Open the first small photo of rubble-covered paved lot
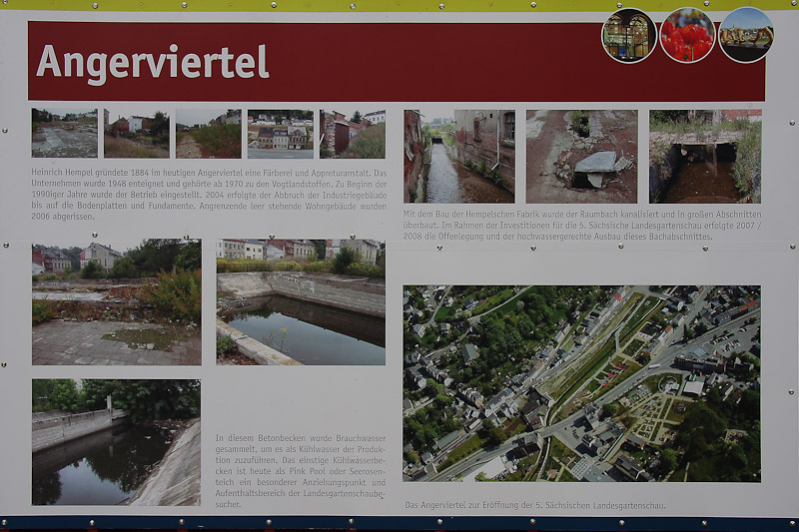The width and height of the screenshot is (799, 532). (64, 133)
